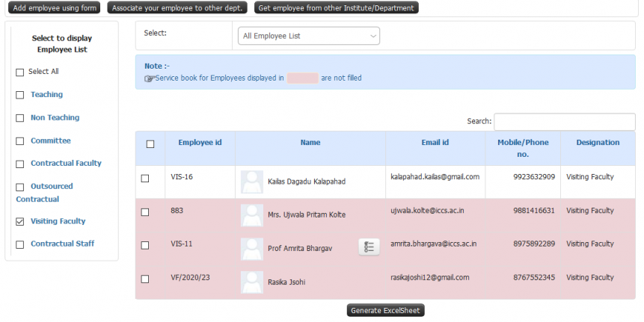
Task: Sort by Email id column header
Action: pyautogui.click(x=435, y=148)
